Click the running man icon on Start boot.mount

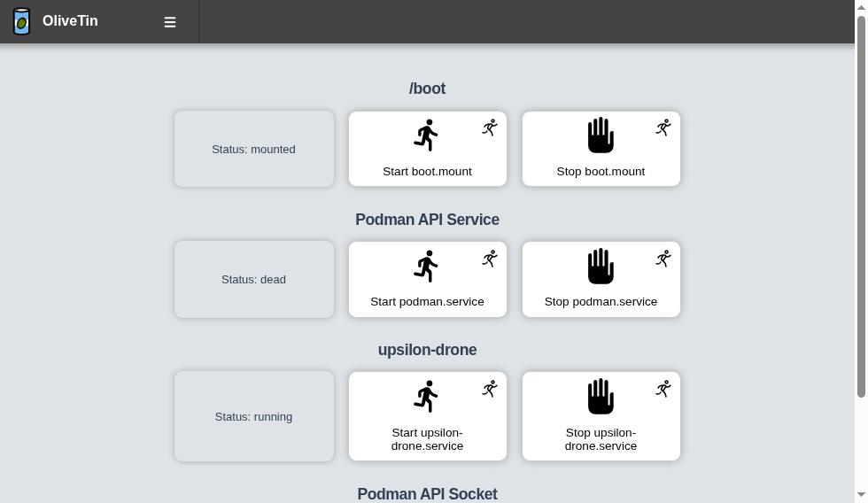[427, 135]
